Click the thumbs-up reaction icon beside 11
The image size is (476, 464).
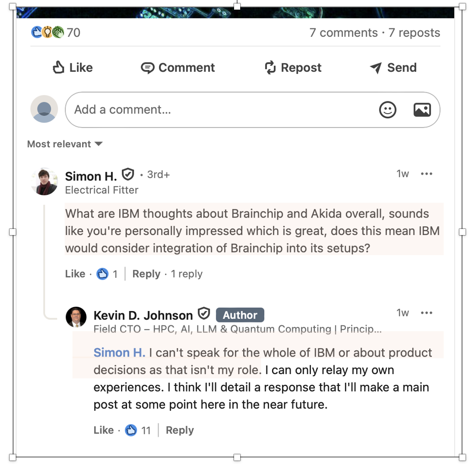coord(131,430)
